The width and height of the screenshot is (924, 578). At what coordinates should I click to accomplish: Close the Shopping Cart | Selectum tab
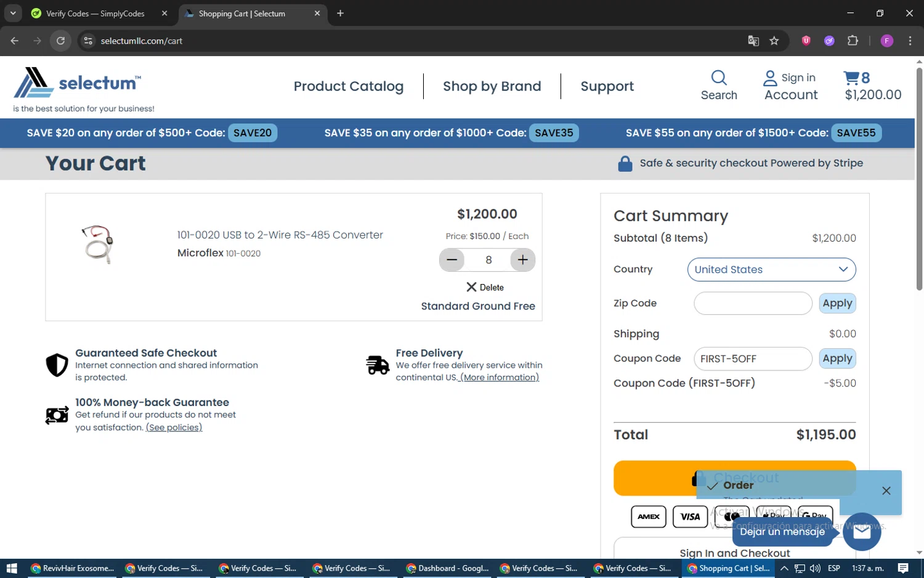pos(317,14)
